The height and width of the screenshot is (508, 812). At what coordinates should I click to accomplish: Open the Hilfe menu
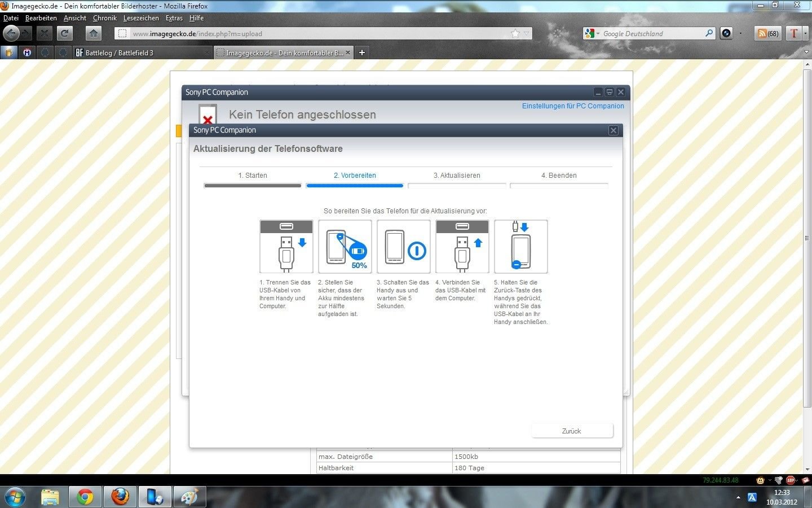[196, 18]
